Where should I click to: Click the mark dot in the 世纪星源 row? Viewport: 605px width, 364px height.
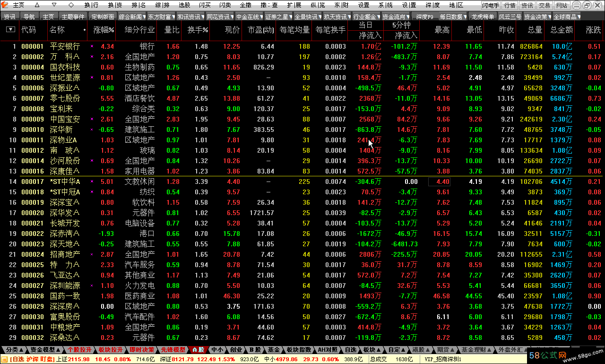click(92, 78)
